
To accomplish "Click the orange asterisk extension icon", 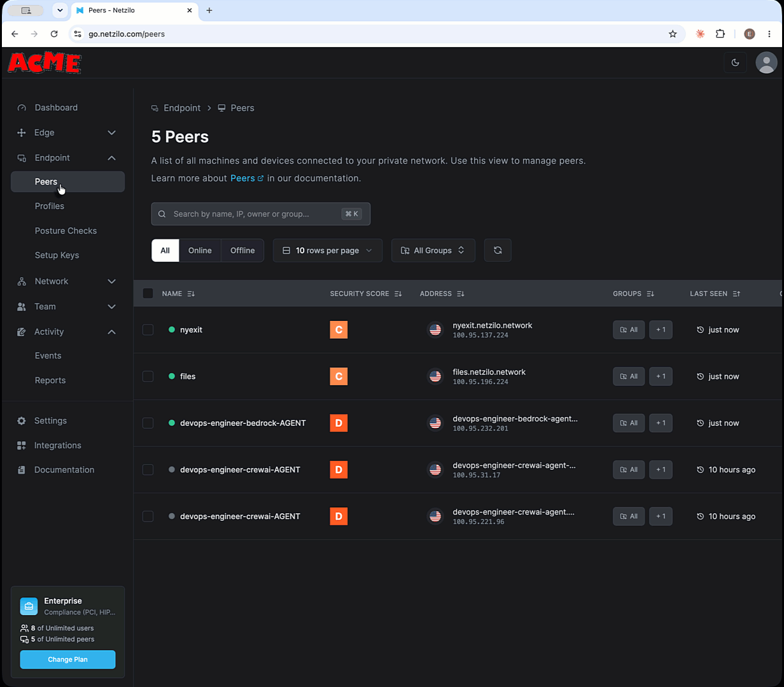I will pos(700,34).
